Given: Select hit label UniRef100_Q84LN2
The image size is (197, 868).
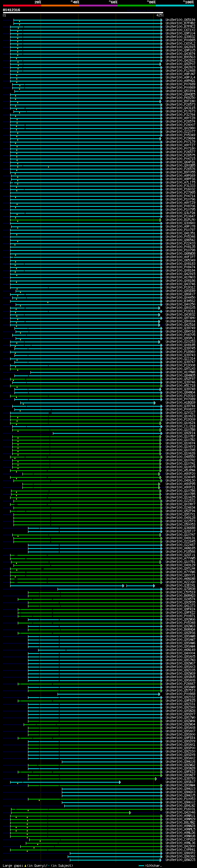Looking at the screenshot, I should pos(180,806).
